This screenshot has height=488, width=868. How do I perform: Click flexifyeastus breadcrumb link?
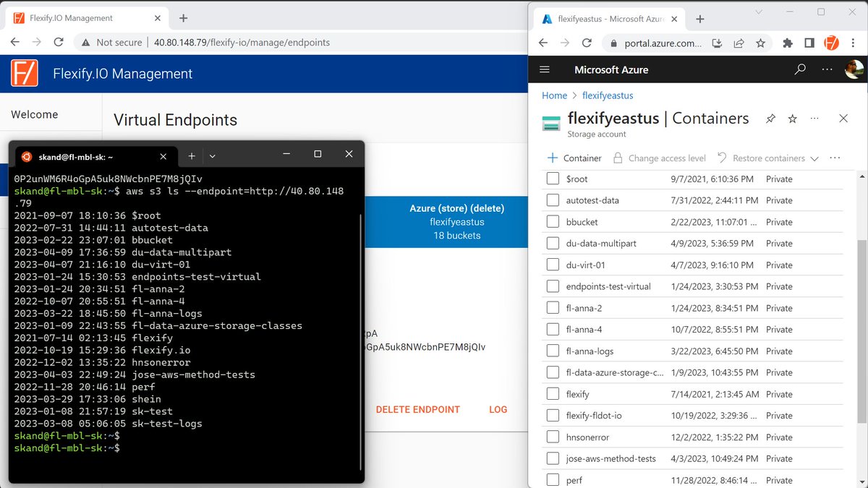pos(608,95)
